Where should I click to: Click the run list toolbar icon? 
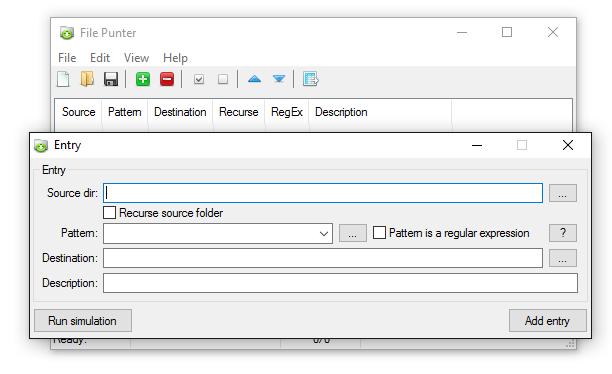pyautogui.click(x=311, y=79)
